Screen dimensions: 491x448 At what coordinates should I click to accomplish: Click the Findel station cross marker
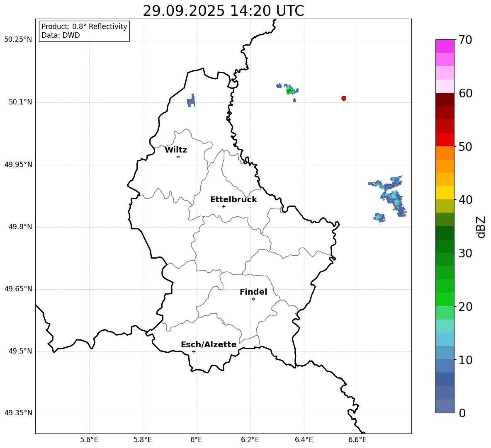[253, 299]
